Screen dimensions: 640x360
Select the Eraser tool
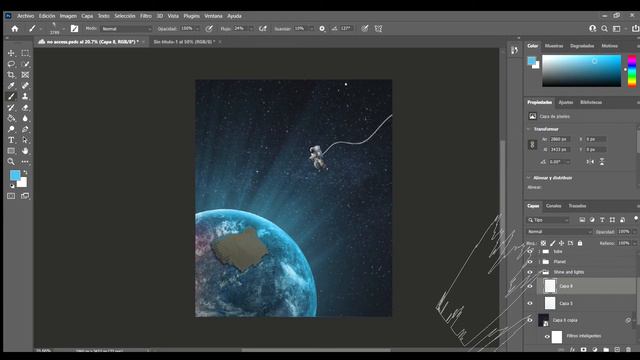coord(25,108)
